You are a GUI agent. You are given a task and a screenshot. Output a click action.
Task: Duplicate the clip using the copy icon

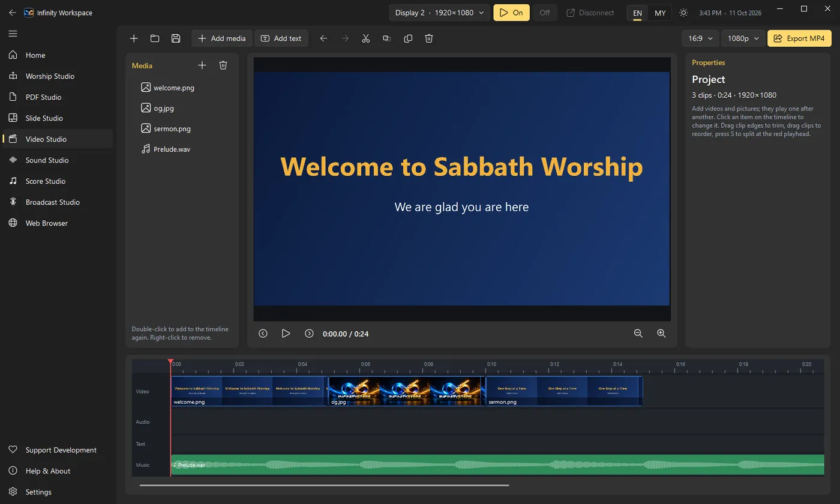pos(408,38)
